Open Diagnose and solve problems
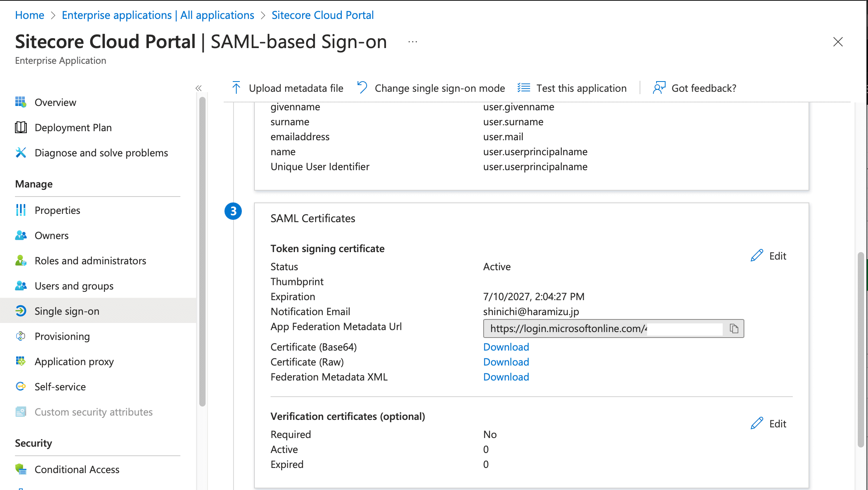The width and height of the screenshot is (868, 490). (101, 153)
